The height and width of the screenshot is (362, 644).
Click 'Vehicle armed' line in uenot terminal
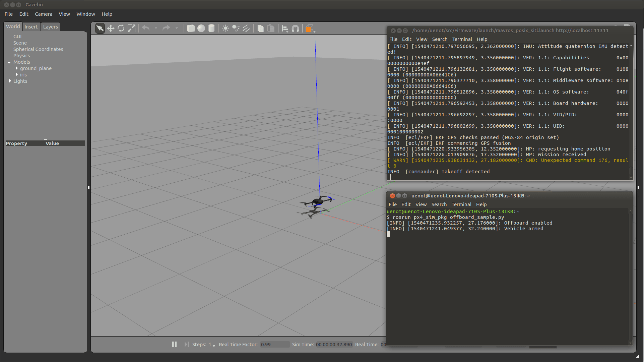point(465,229)
